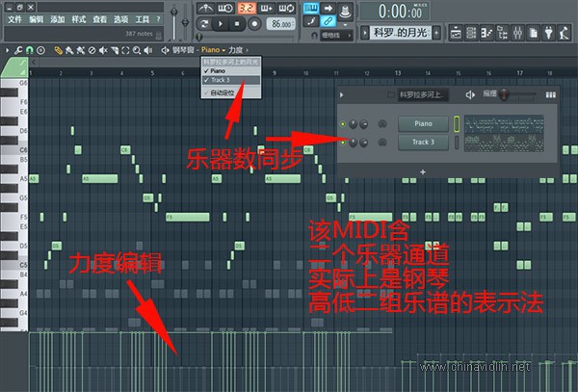
Task: Open the Piano target channel dropdown
Action: 213,50
